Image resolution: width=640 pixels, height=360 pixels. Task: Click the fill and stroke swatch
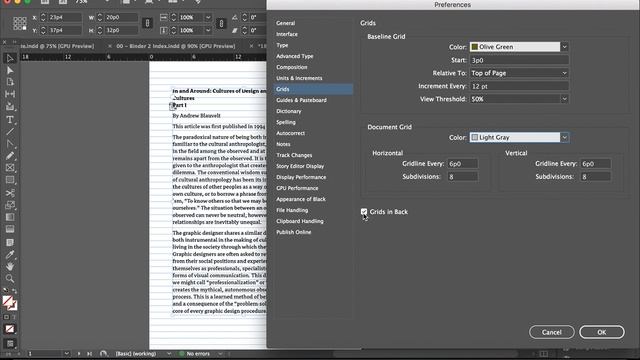tap(10, 303)
